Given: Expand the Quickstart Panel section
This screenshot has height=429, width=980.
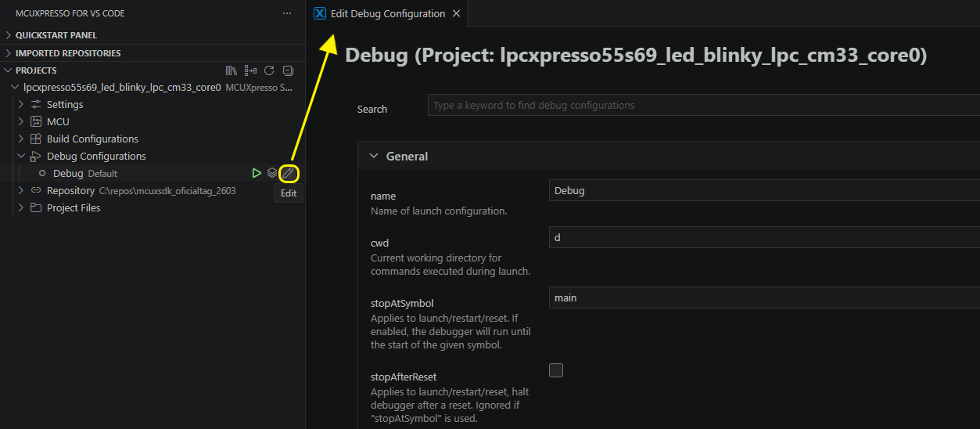Looking at the screenshot, I should click(9, 35).
